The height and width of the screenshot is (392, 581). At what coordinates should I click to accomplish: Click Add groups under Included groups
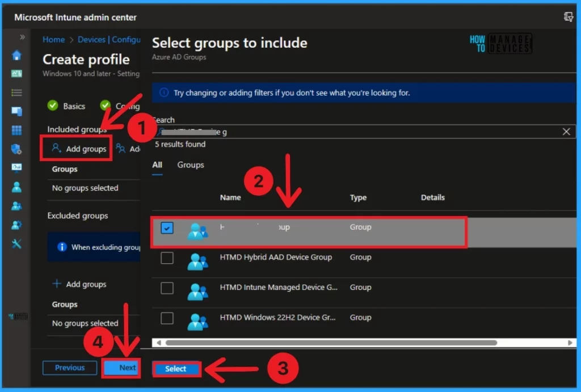tap(79, 149)
